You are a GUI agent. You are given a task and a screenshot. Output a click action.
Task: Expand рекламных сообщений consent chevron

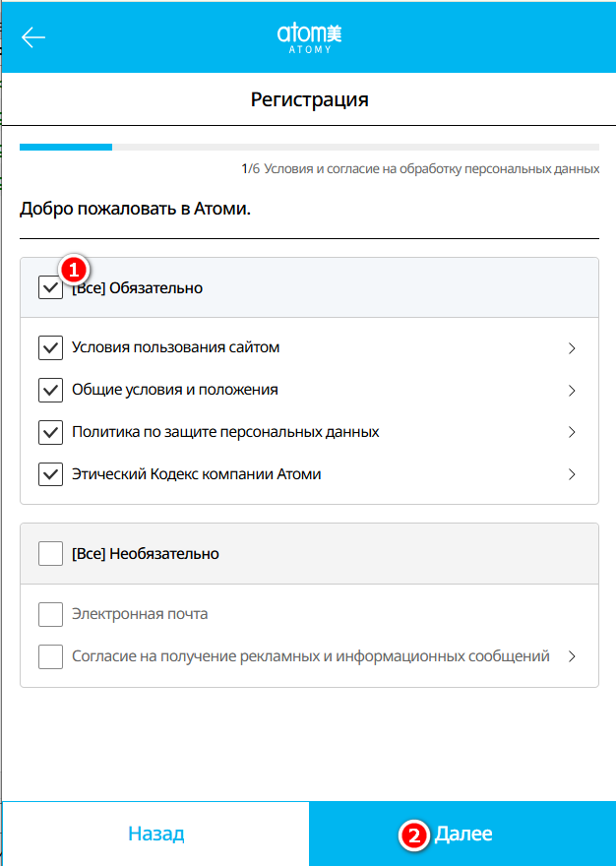[x=572, y=656]
